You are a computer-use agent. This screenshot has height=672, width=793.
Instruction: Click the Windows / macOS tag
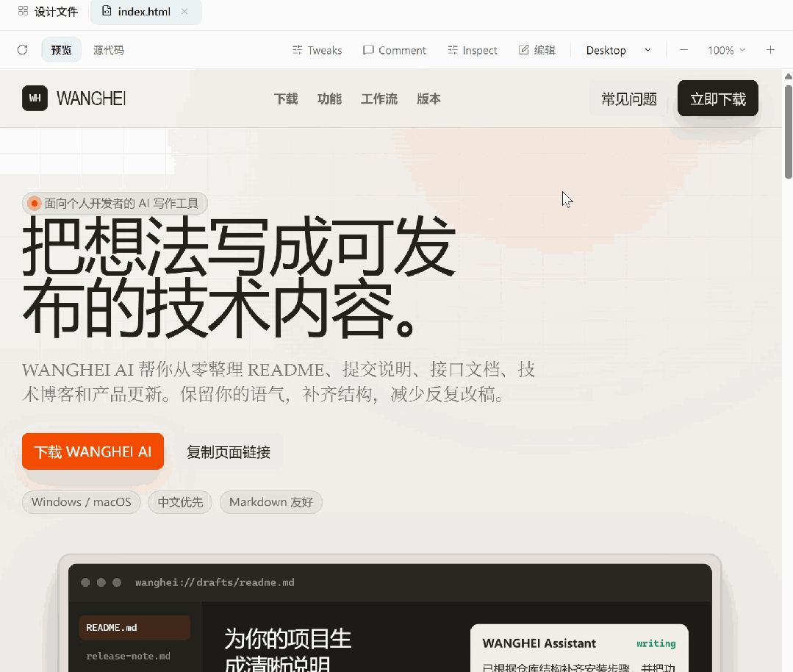pyautogui.click(x=82, y=502)
